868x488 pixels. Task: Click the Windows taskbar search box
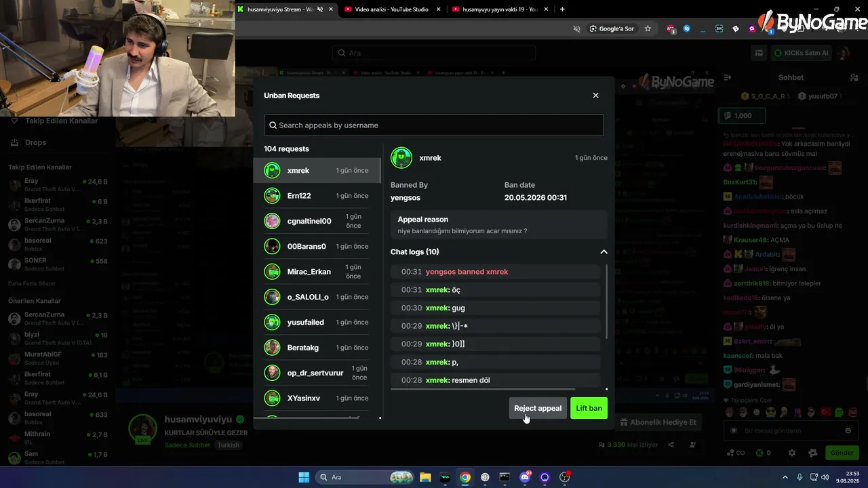pyautogui.click(x=365, y=477)
